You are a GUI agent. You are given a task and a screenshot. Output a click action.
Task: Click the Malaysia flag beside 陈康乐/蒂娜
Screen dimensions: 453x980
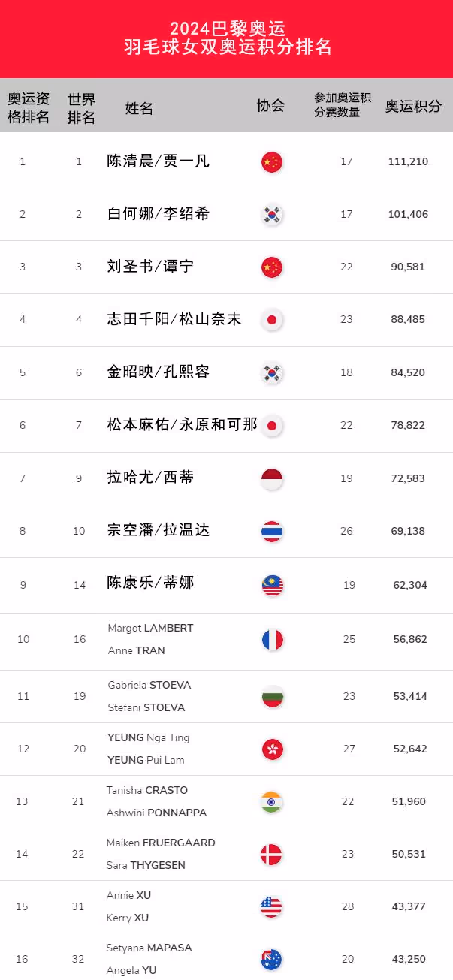tap(272, 585)
